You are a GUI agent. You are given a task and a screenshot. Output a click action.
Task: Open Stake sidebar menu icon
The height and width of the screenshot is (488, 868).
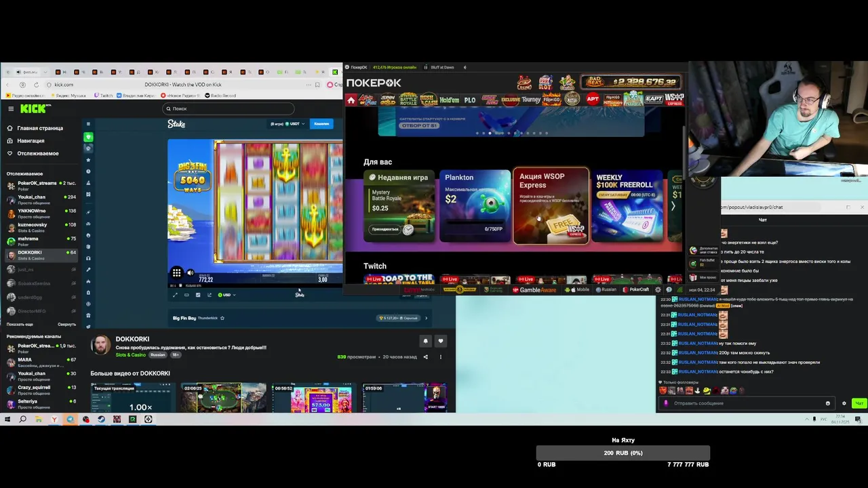[88, 124]
